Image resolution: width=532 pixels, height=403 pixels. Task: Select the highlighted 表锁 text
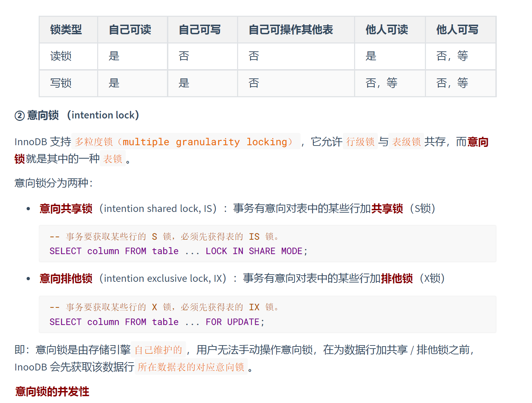click(112, 159)
